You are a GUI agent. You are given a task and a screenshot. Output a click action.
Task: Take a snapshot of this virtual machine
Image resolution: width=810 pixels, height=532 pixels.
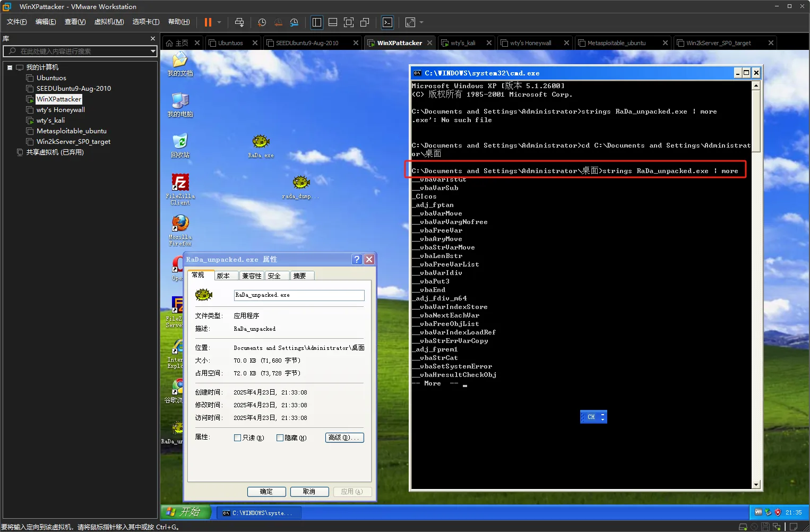coord(262,22)
